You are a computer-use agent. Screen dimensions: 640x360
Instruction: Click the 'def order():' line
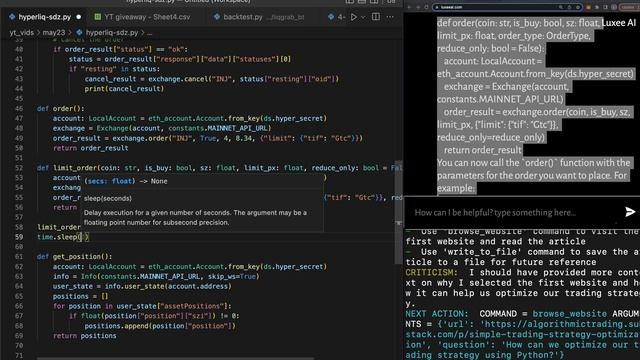61,109
